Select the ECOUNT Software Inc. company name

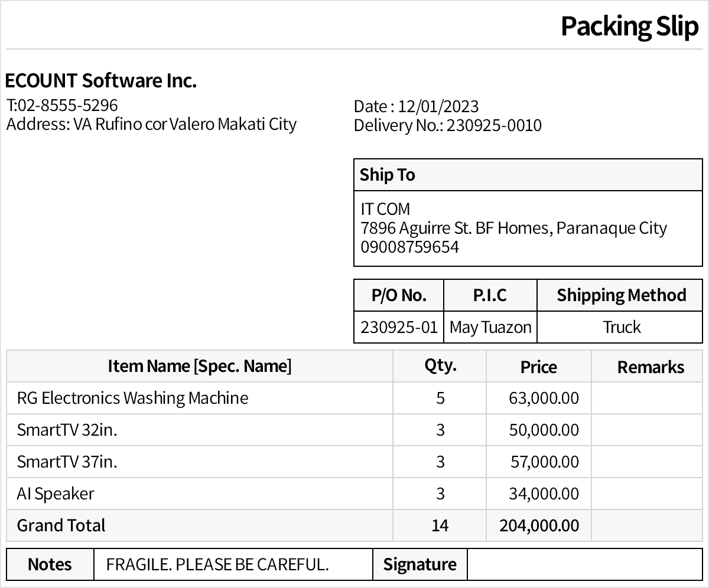pyautogui.click(x=101, y=80)
